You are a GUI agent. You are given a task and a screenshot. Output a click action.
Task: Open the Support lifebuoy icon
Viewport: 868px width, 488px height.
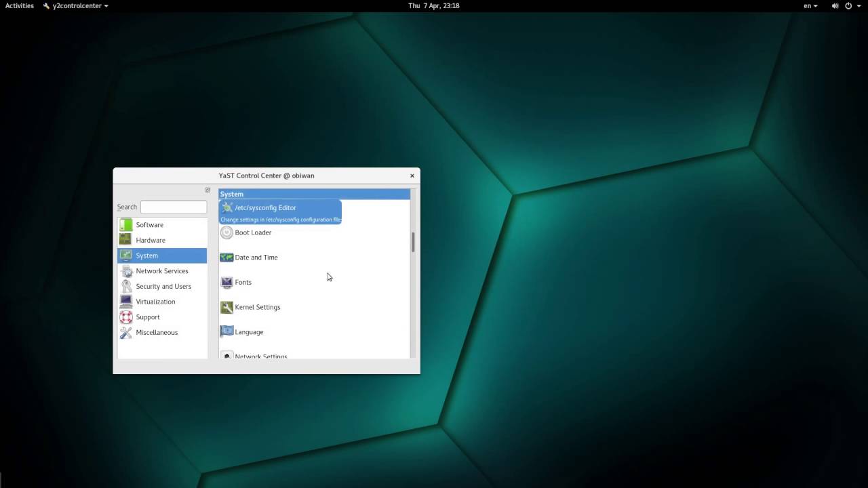pyautogui.click(x=125, y=317)
